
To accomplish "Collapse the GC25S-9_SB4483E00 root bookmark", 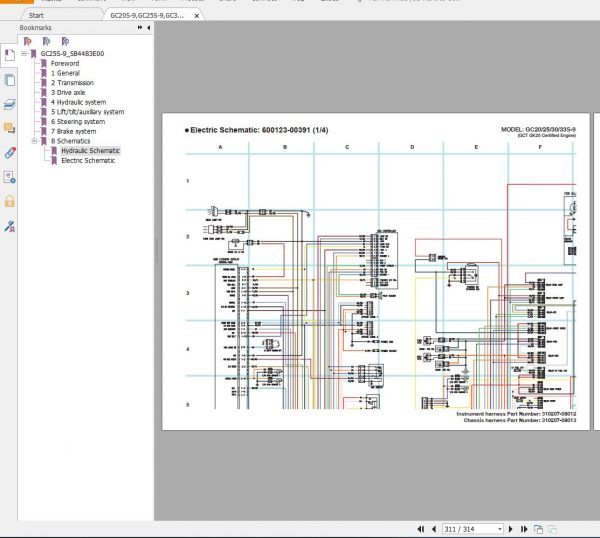I will pos(24,54).
